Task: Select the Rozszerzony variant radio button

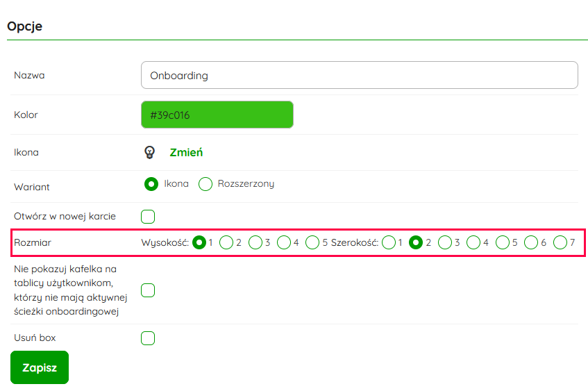Action: click(x=205, y=184)
